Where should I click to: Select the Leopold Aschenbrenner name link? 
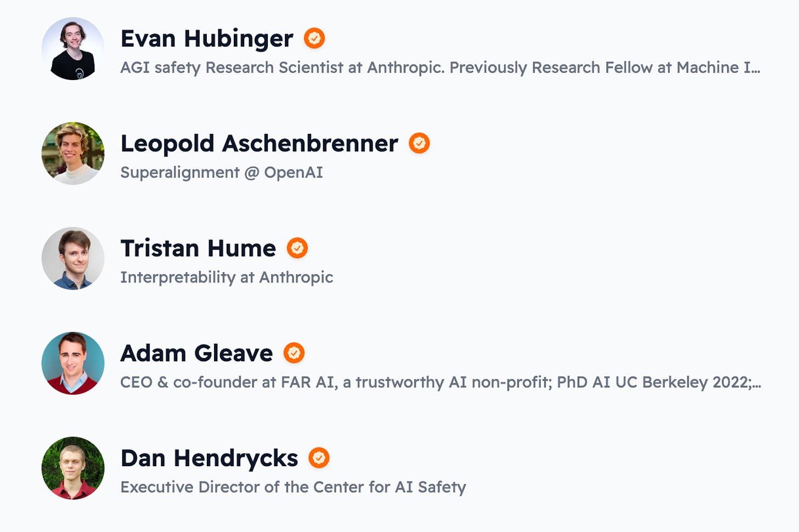259,144
